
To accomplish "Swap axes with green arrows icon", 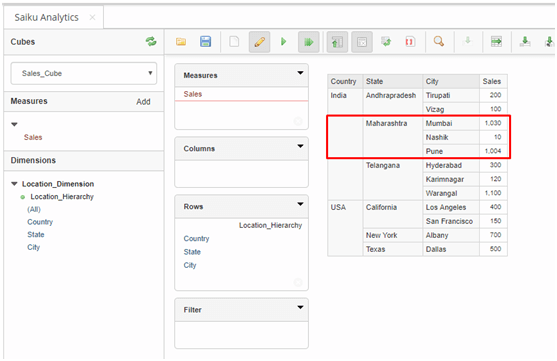I will [386, 42].
